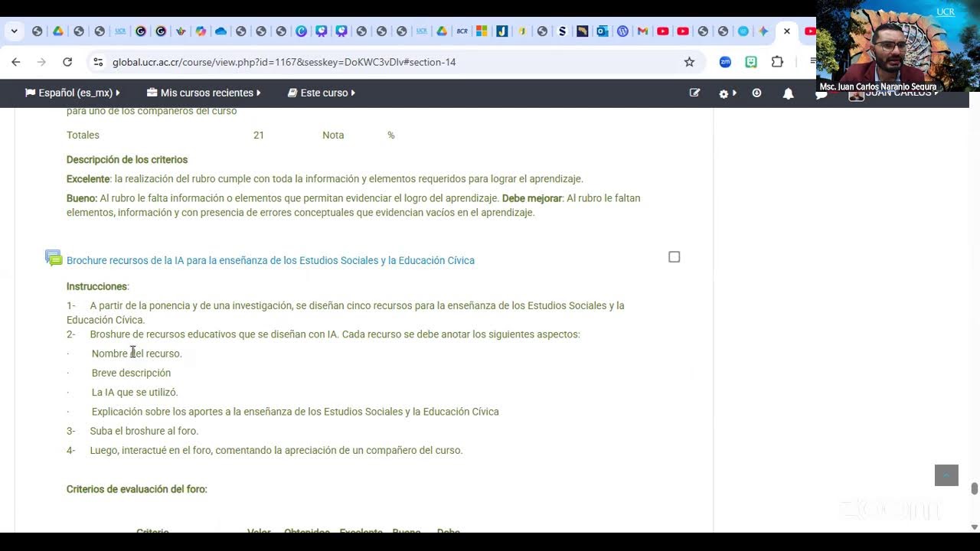Reload the current page

pyautogui.click(x=67, y=62)
